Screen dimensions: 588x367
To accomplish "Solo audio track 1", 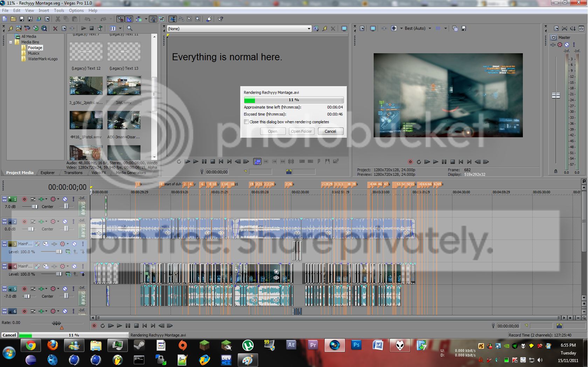I will click(x=74, y=199).
